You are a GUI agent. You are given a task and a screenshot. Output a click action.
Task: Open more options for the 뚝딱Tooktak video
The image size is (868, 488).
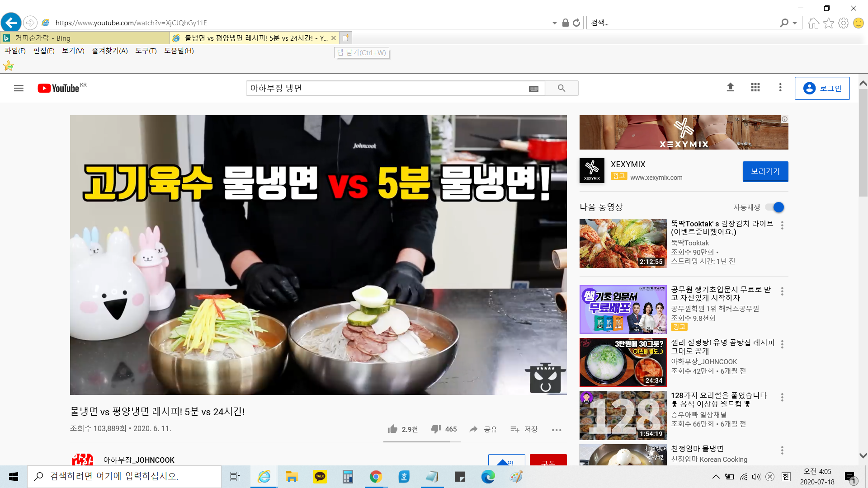(782, 225)
